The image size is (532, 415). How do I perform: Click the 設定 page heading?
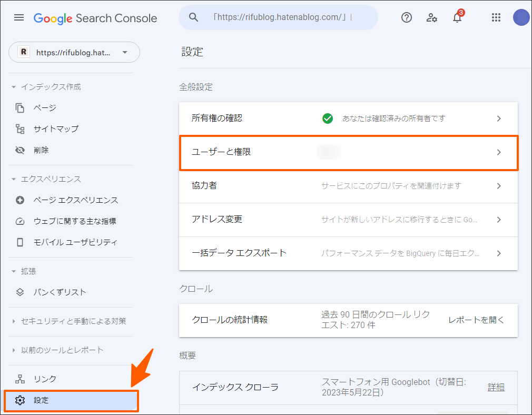click(192, 52)
